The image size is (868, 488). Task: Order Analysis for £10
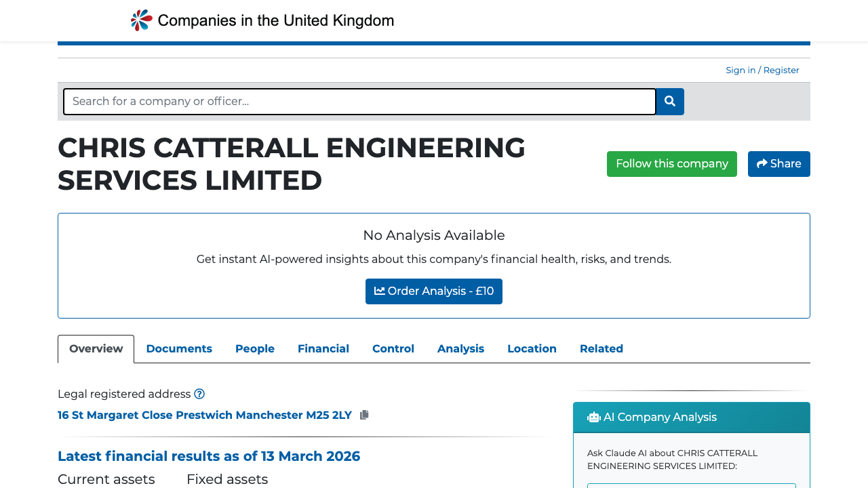[x=434, y=291]
